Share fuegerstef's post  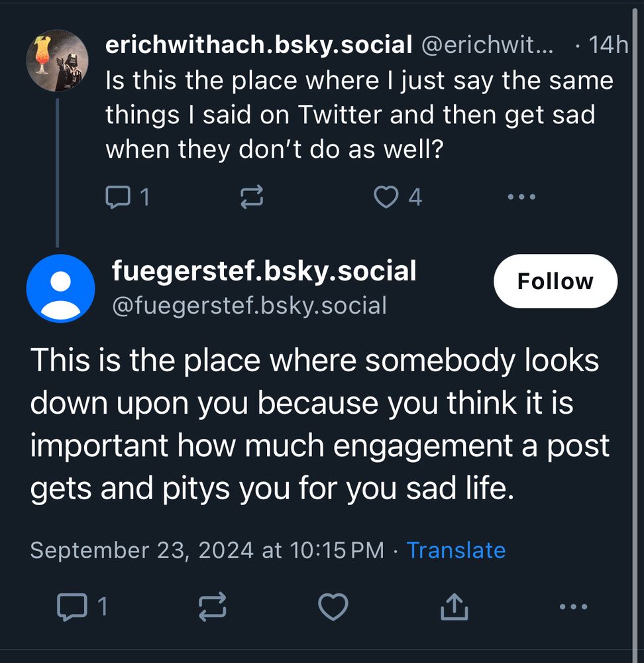tap(455, 606)
